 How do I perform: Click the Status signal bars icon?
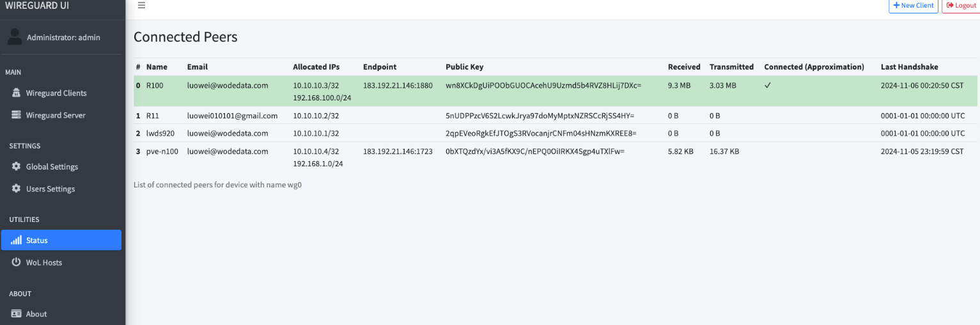(16, 241)
